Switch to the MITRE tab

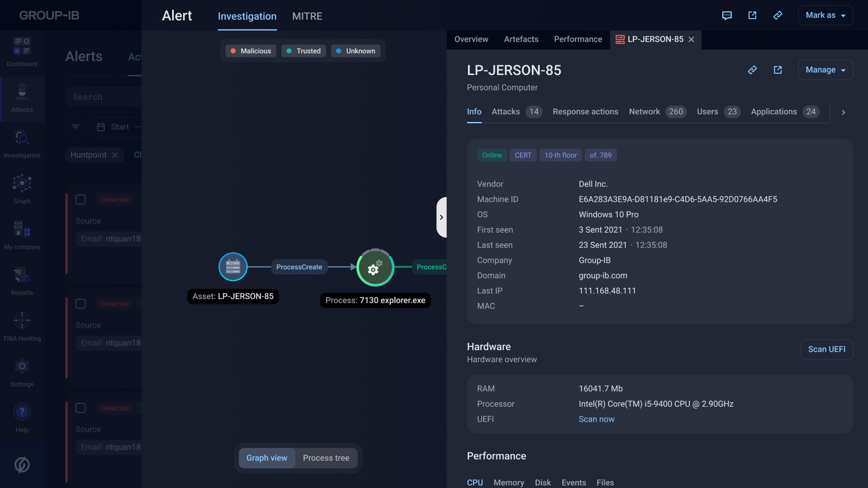307,16
